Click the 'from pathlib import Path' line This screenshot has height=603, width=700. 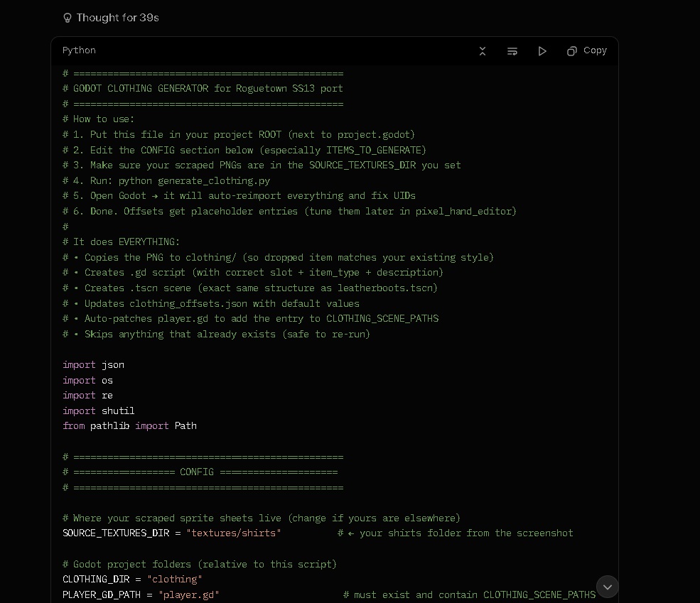click(x=129, y=426)
